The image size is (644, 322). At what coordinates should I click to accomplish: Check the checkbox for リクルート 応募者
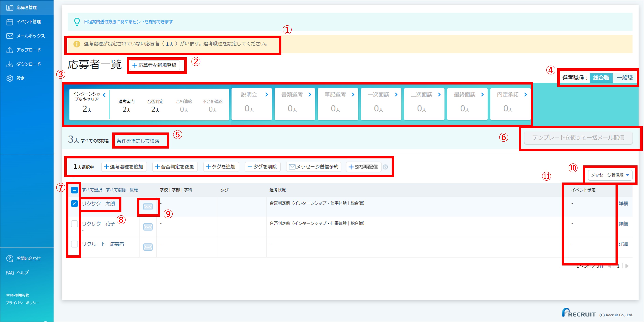pyautogui.click(x=75, y=244)
